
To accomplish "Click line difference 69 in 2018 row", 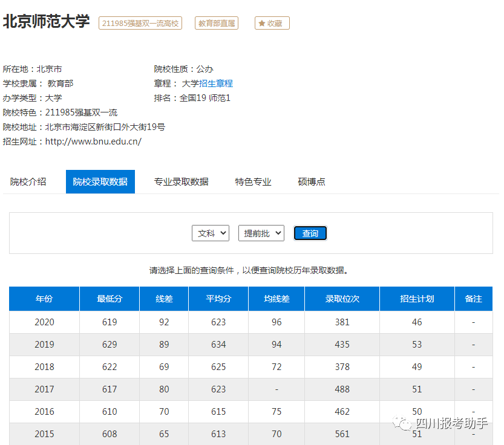I will (x=164, y=367).
